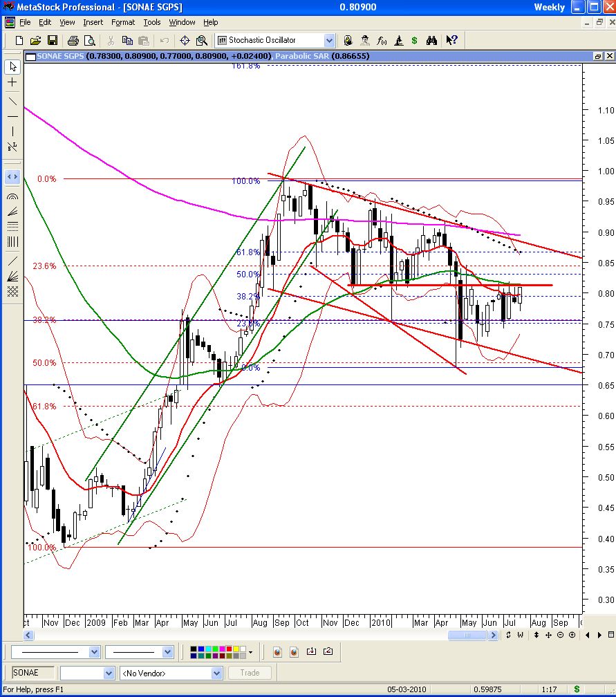Image resolution: width=616 pixels, height=697 pixels.
Task: Select the Fibonacci retracement lines tool
Action: point(12,226)
